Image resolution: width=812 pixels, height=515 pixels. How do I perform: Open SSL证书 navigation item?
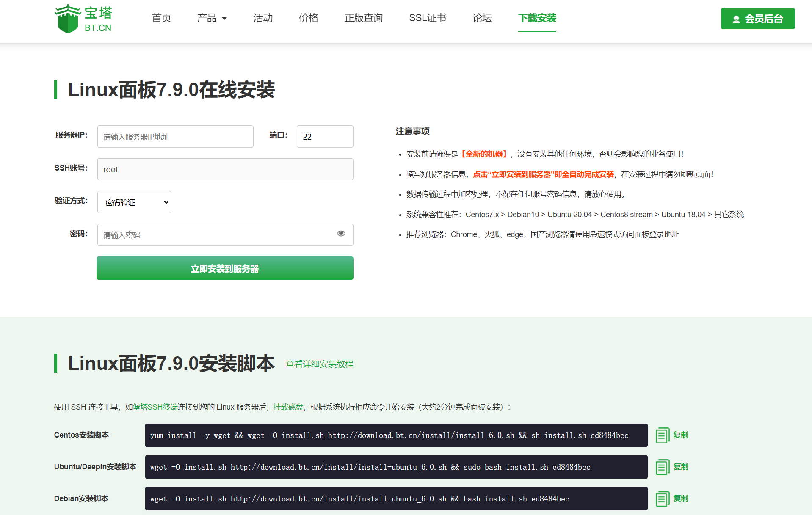tap(428, 18)
